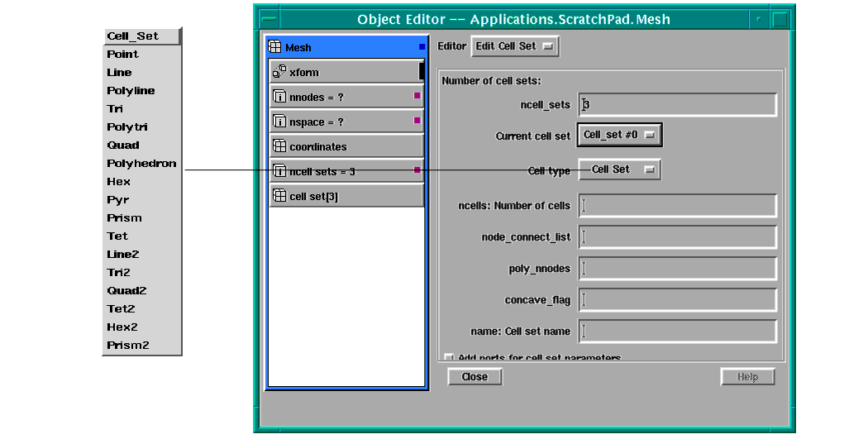Click the grid icon beside coordinates
Viewport: 868px width, 439px height.
coord(279,146)
